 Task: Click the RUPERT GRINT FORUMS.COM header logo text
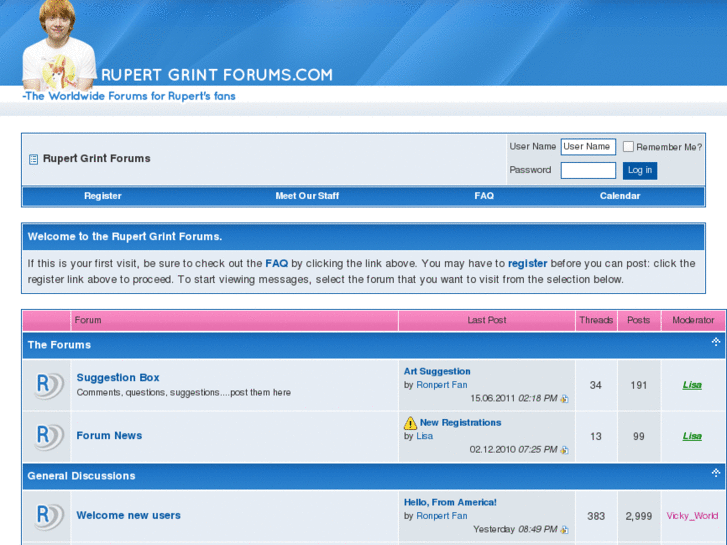click(217, 75)
